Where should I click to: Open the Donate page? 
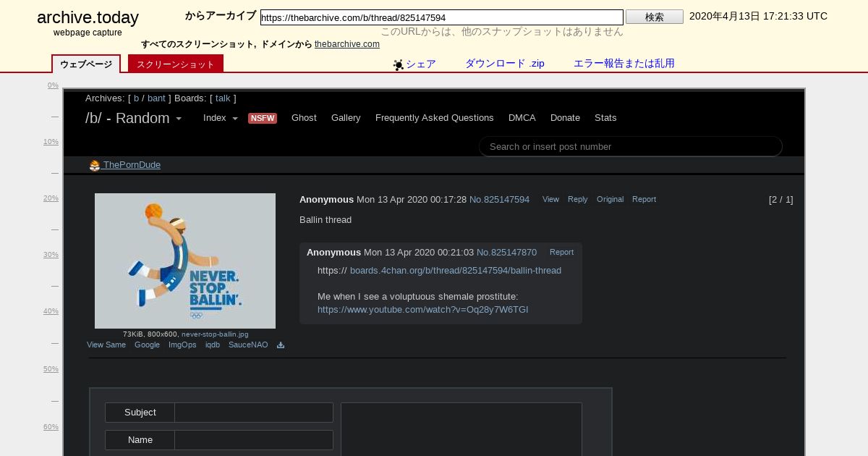click(565, 118)
